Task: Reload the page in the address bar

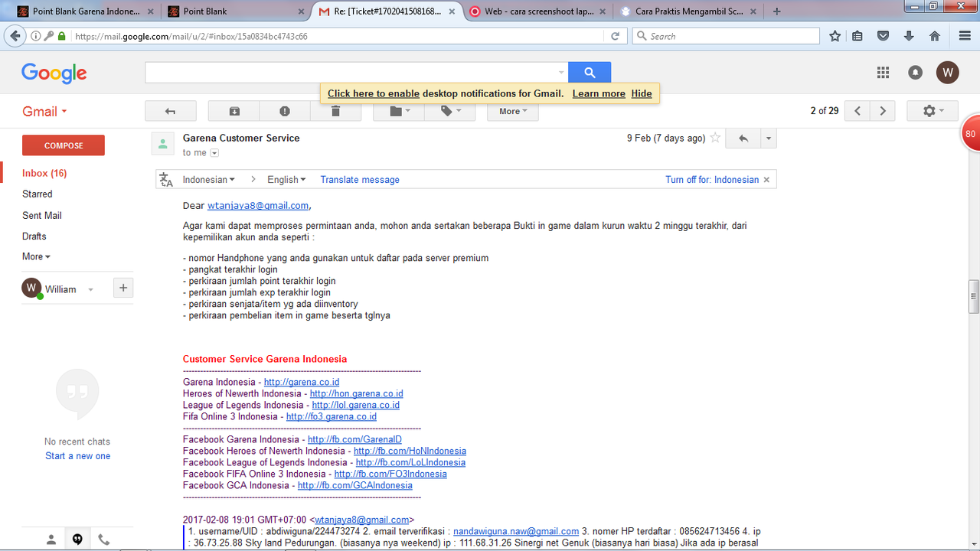Action: (x=615, y=36)
